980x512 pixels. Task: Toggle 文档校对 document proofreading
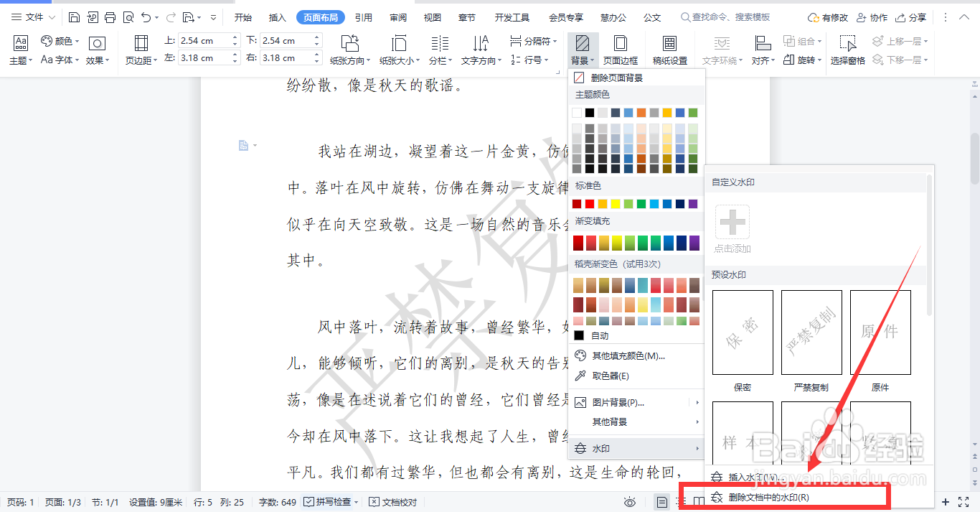pyautogui.click(x=392, y=502)
